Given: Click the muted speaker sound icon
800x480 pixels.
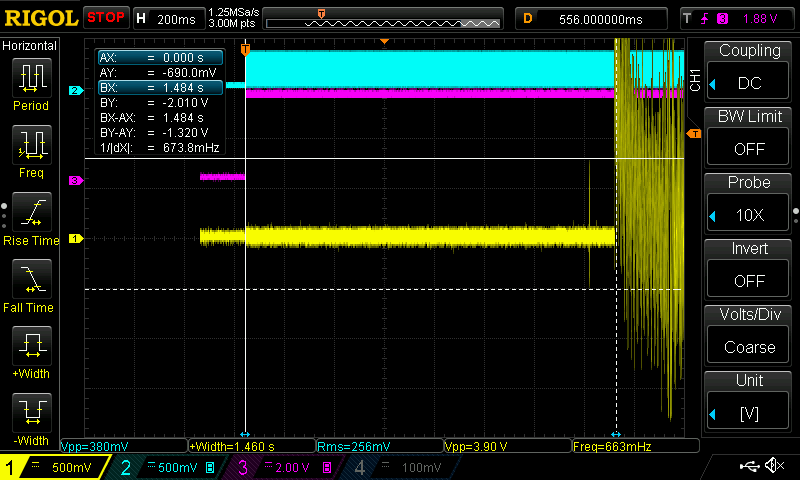Looking at the screenshot, I should pos(774,465).
